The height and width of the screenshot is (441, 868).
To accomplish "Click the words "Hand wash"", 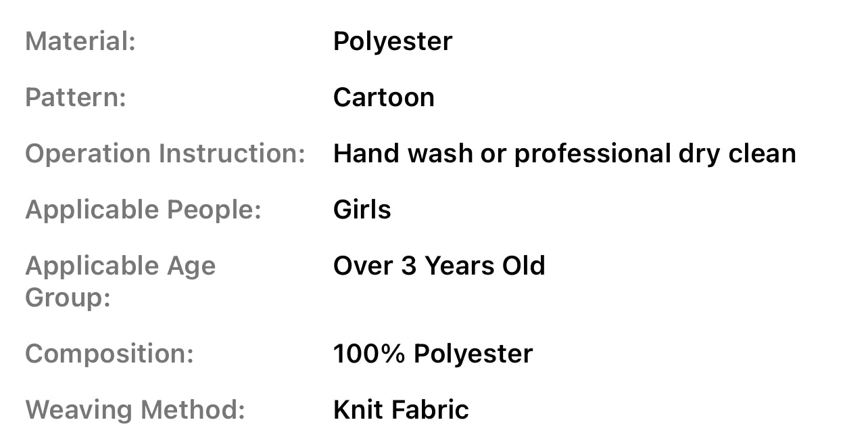I will 403,154.
